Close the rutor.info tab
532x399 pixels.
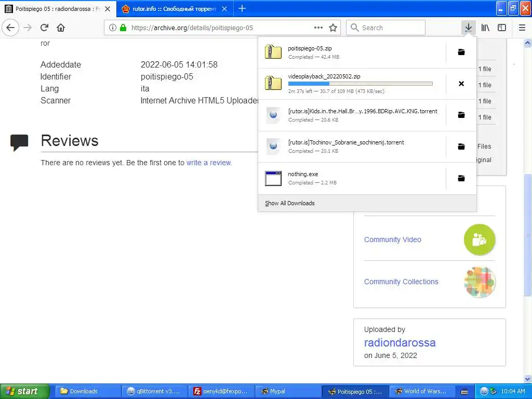pyautogui.click(x=224, y=9)
